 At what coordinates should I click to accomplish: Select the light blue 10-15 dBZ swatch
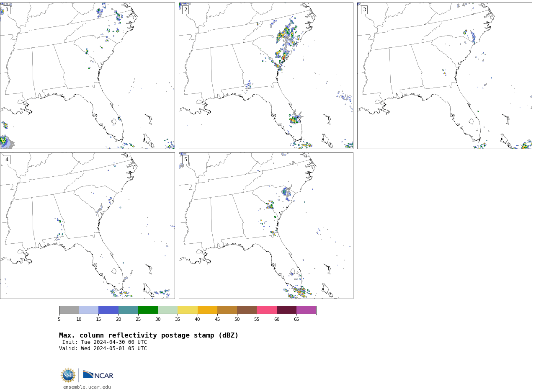[x=88, y=310]
